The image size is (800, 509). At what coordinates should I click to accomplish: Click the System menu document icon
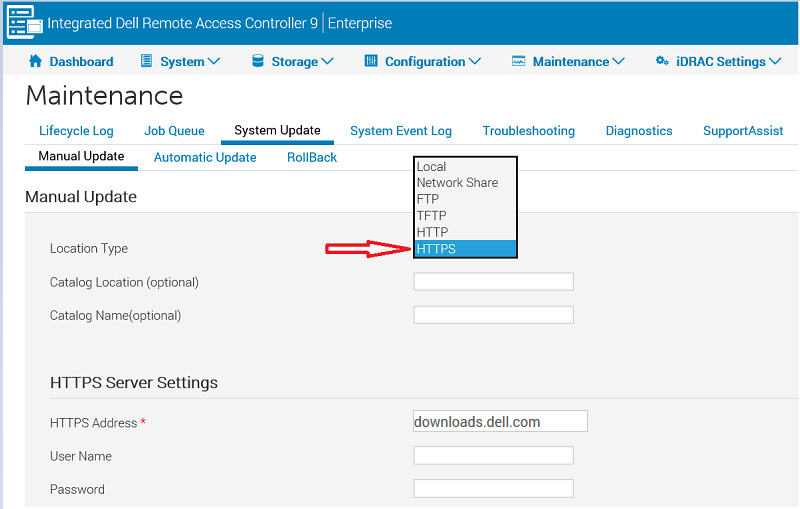point(146,61)
